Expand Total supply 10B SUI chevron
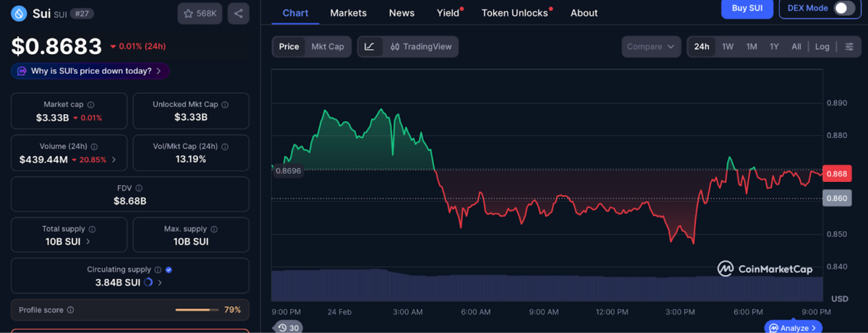The image size is (868, 333). 88,242
